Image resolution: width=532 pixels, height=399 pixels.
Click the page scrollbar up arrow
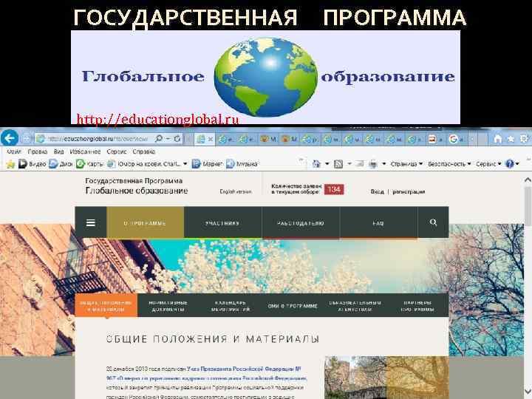pos(528,180)
